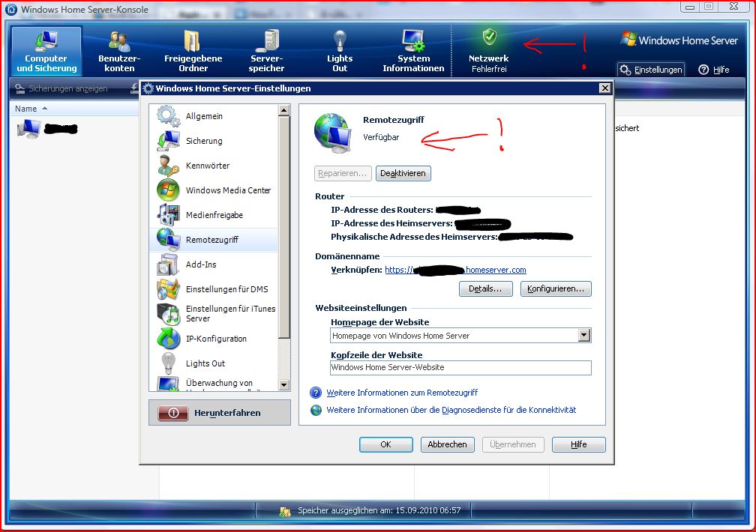Open the homeserver.com domain link
The image size is (756, 532).
pyautogui.click(x=455, y=270)
